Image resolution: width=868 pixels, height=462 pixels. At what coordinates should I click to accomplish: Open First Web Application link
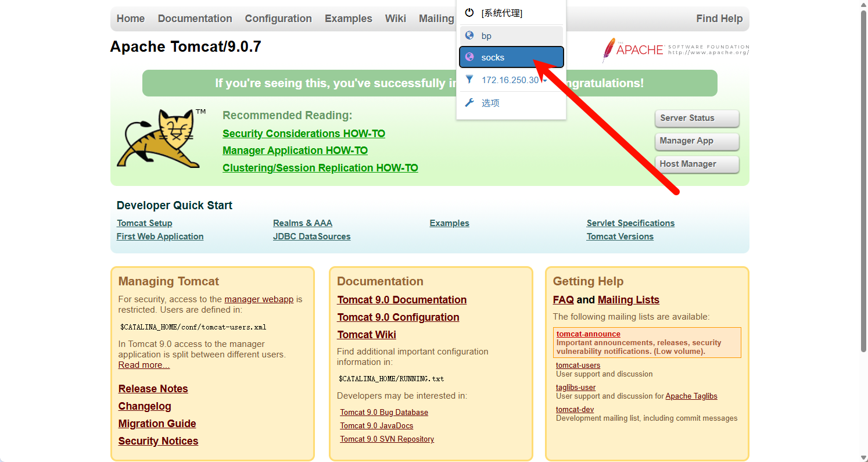pyautogui.click(x=160, y=237)
